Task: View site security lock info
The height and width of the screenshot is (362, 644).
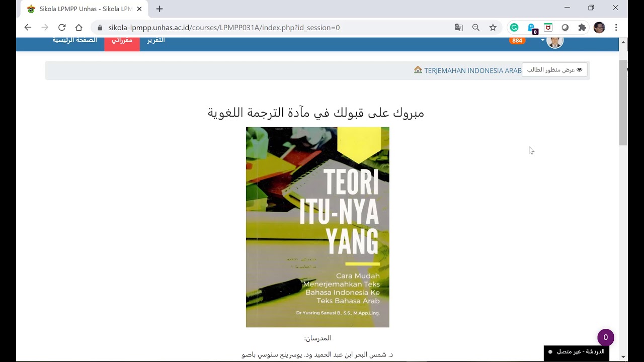Action: click(x=100, y=28)
